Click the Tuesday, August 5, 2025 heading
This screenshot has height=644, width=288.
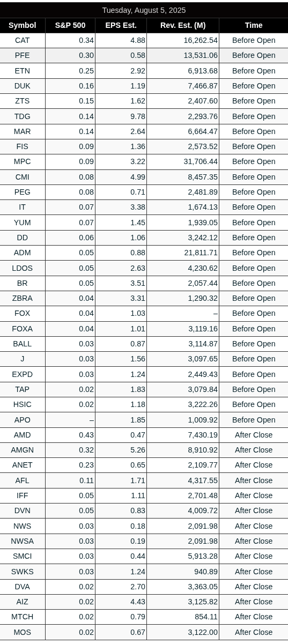click(144, 10)
